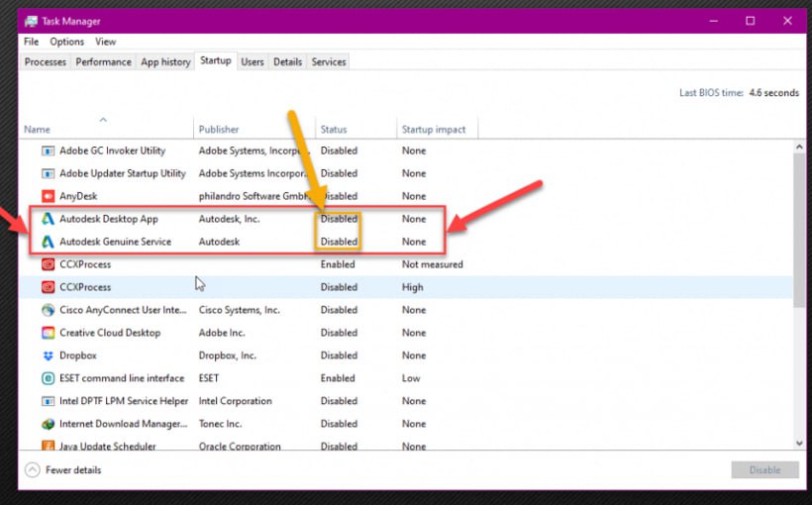The image size is (812, 505).
Task: Switch to the Users tab
Action: (253, 62)
